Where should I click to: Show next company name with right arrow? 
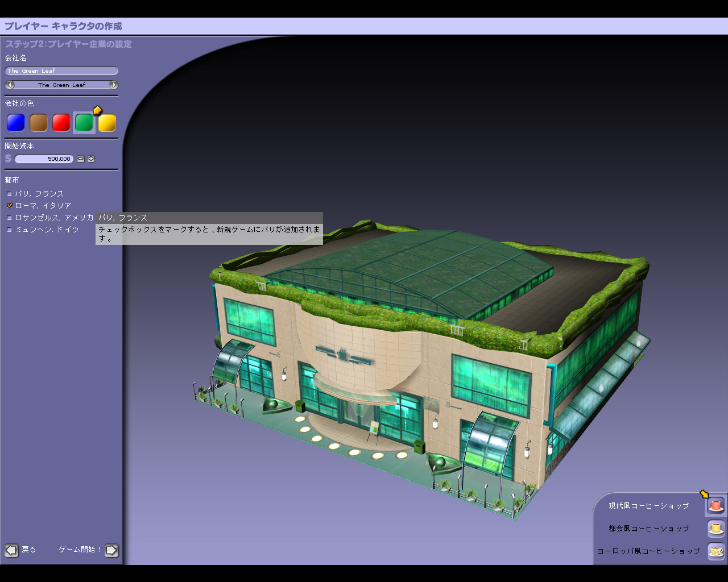114,85
